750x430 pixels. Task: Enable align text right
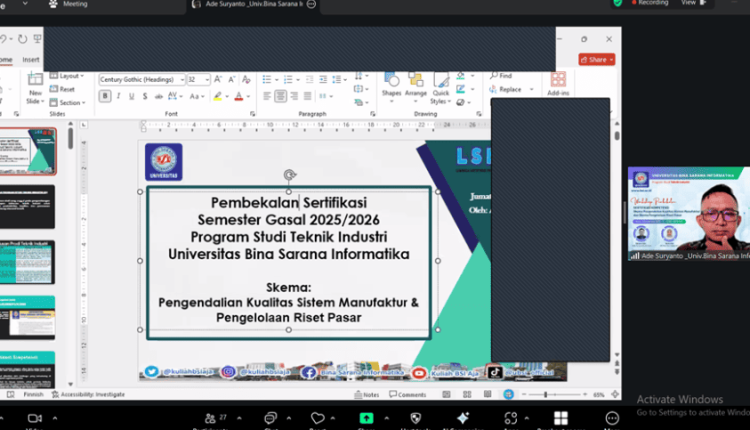(294, 96)
